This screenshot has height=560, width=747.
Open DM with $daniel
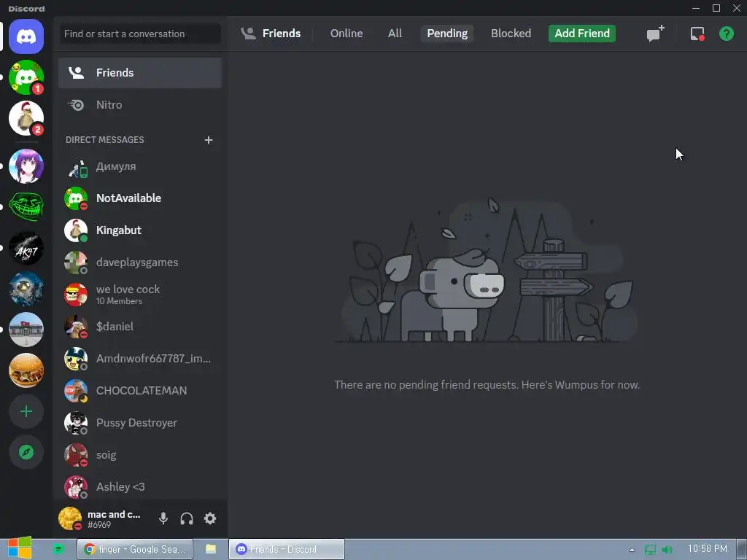140,327
